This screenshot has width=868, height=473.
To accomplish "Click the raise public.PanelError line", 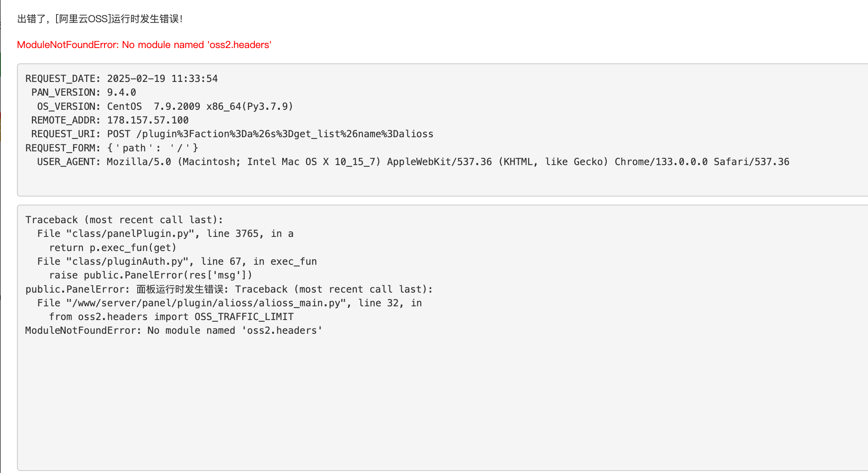I will [x=151, y=275].
